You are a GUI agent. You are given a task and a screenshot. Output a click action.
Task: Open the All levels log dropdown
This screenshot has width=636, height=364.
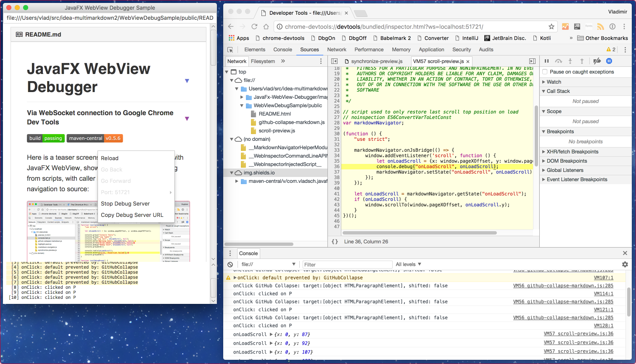pyautogui.click(x=408, y=264)
